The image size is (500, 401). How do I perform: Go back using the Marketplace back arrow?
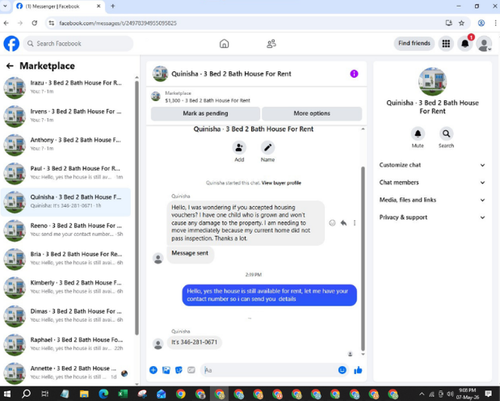[x=10, y=66]
